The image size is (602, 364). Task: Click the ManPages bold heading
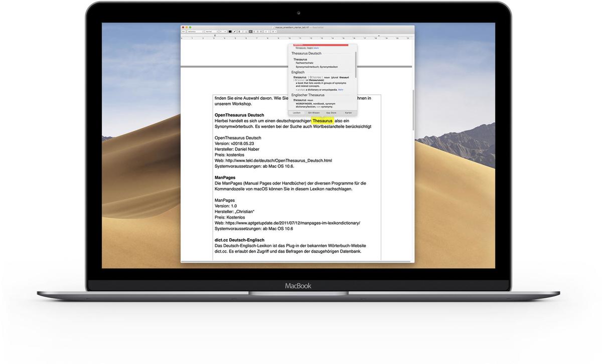225,177
